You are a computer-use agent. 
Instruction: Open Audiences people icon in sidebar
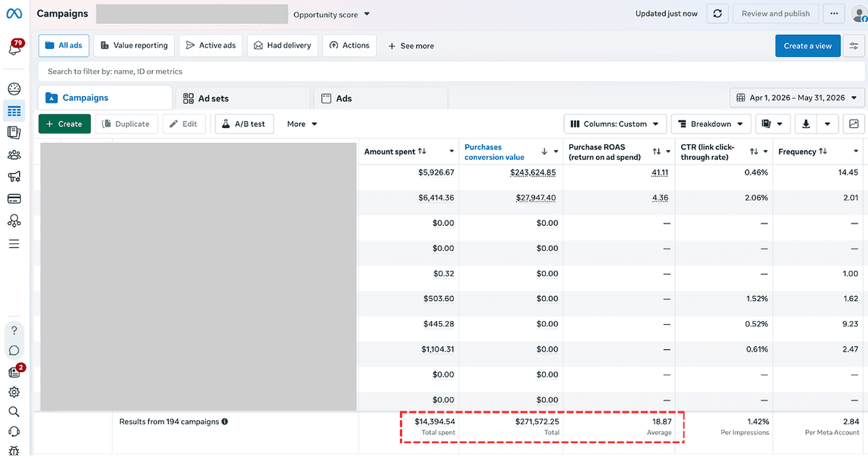click(x=14, y=155)
